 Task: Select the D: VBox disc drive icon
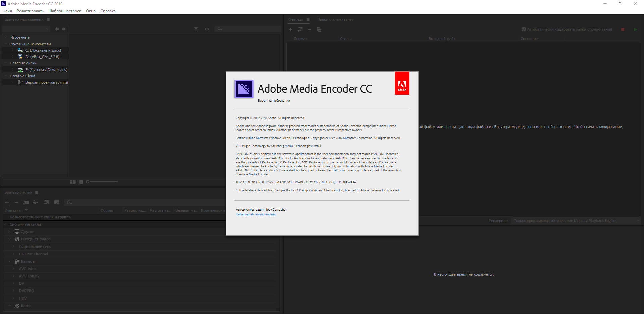pos(20,56)
